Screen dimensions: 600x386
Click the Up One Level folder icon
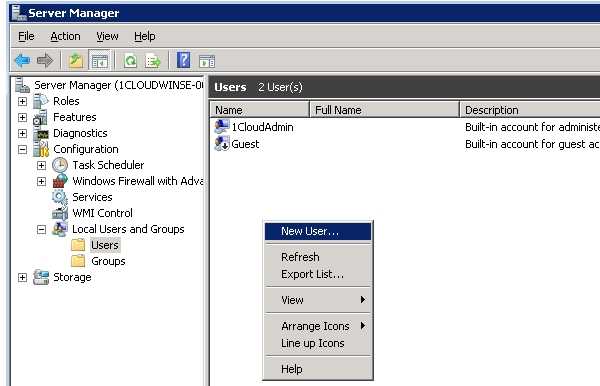point(75,60)
